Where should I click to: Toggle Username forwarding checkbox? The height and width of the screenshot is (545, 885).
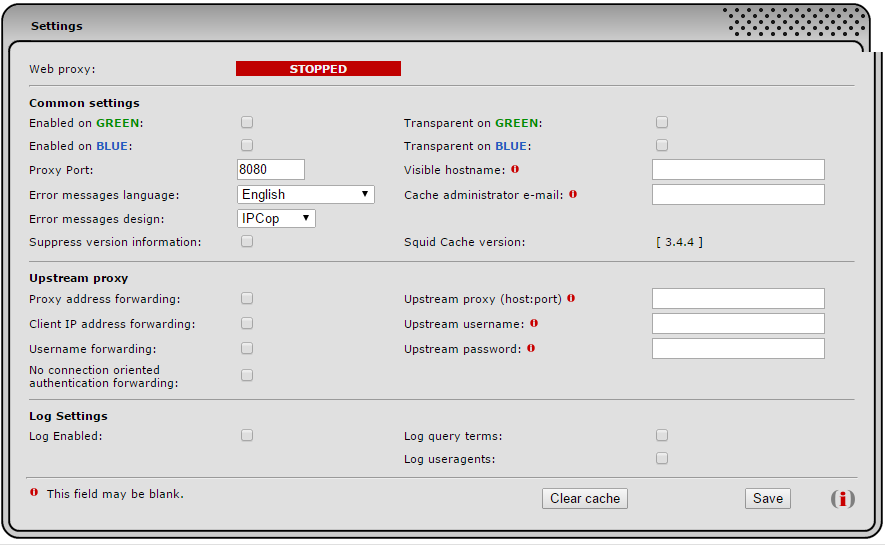point(247,349)
